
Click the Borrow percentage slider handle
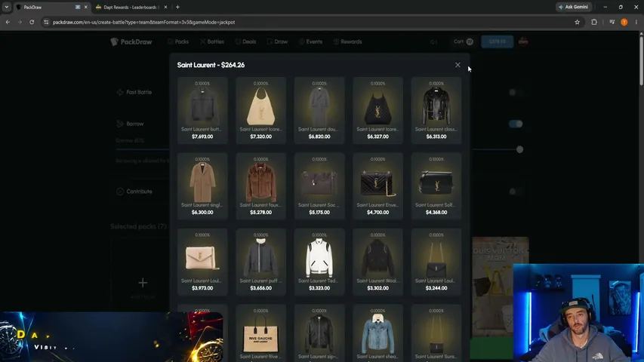click(519, 149)
